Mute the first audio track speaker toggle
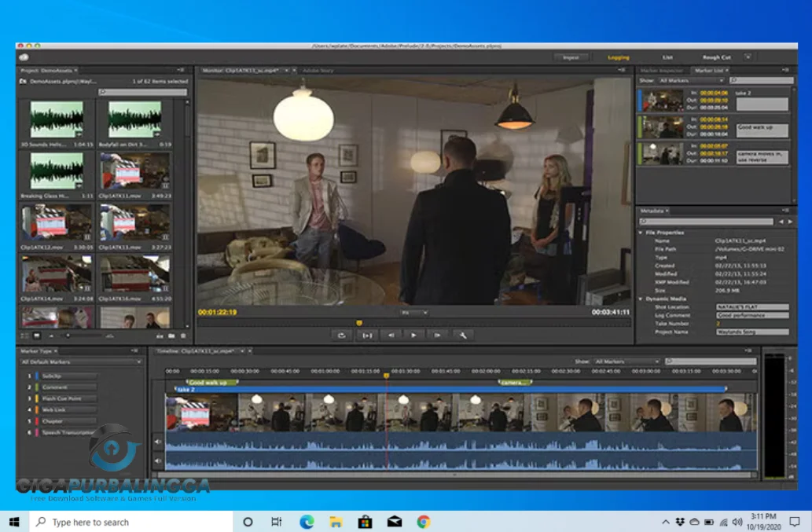The width and height of the screenshot is (812, 532). (x=158, y=441)
